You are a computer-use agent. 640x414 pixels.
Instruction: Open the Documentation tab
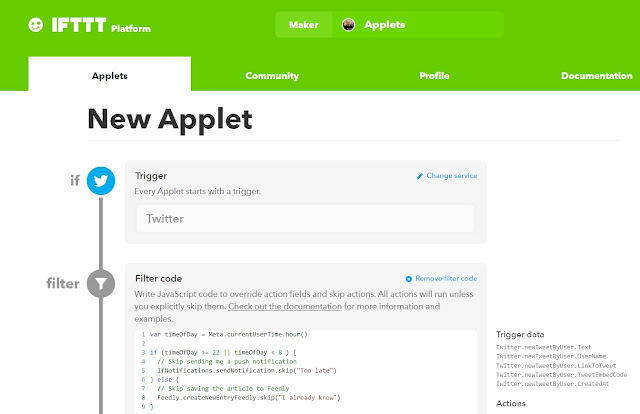click(596, 76)
